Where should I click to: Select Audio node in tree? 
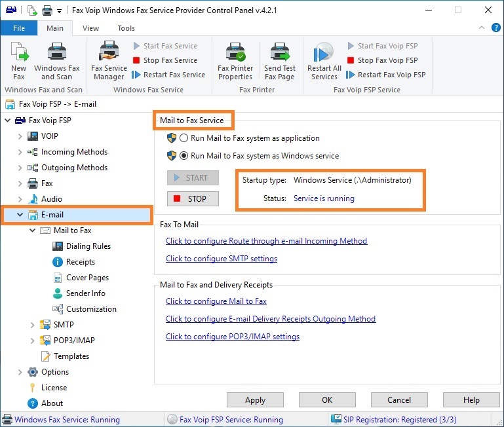tap(51, 199)
